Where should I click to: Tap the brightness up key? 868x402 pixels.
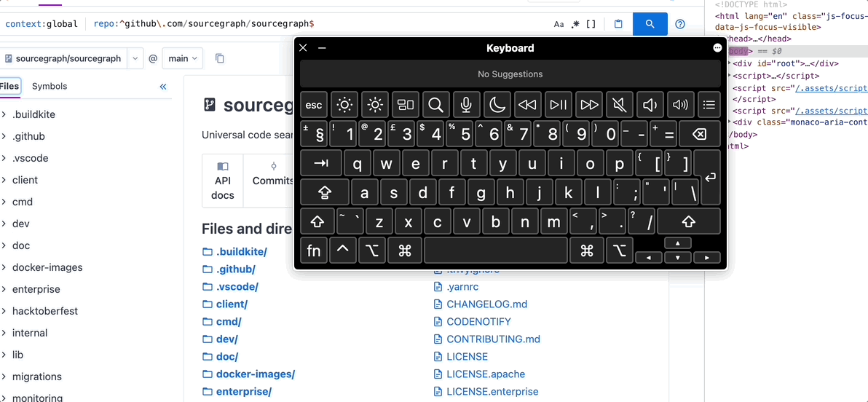[x=375, y=105]
